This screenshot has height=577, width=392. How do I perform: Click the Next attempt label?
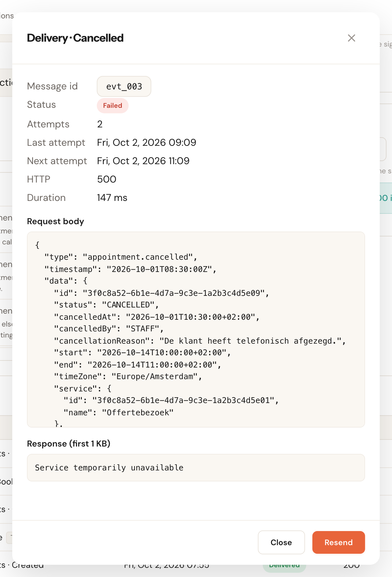coord(57,161)
